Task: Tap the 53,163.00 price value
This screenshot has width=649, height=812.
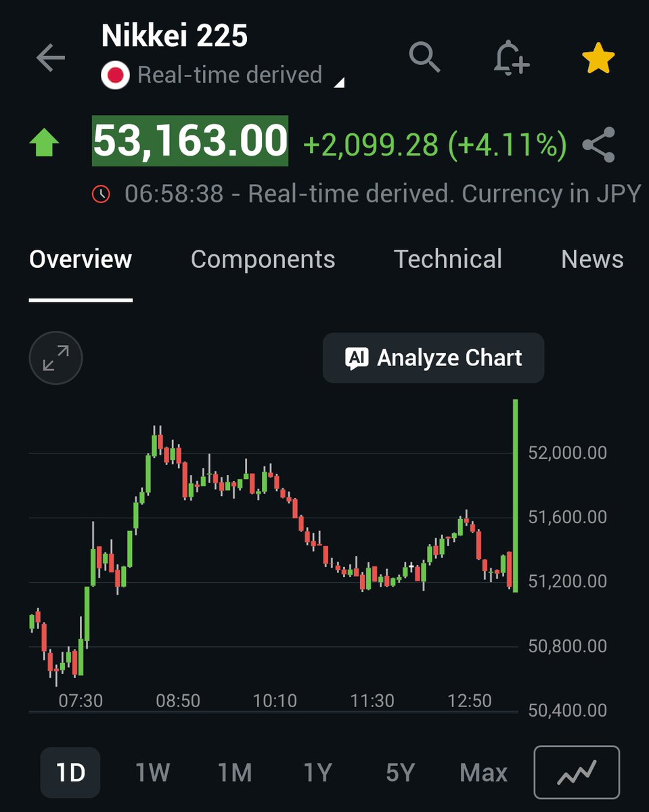Action: (190, 141)
